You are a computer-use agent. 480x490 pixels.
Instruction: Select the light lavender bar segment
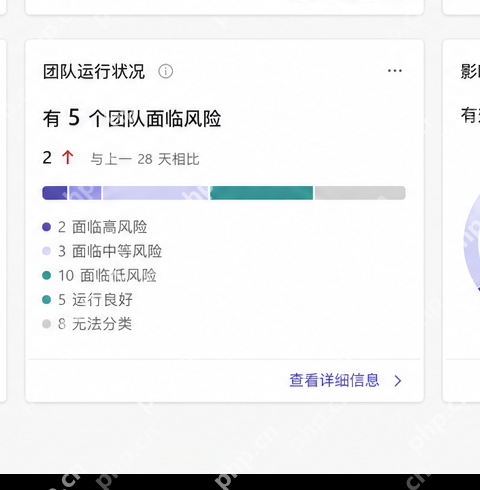[155, 193]
